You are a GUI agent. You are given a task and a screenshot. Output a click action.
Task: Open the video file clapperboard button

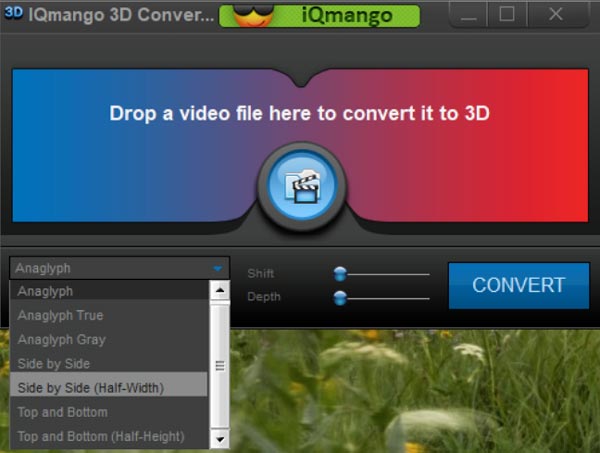click(302, 186)
